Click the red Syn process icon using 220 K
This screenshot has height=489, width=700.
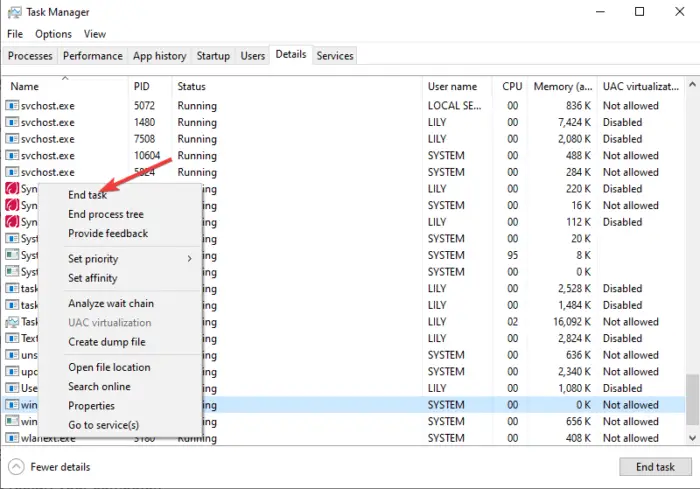[12, 188]
